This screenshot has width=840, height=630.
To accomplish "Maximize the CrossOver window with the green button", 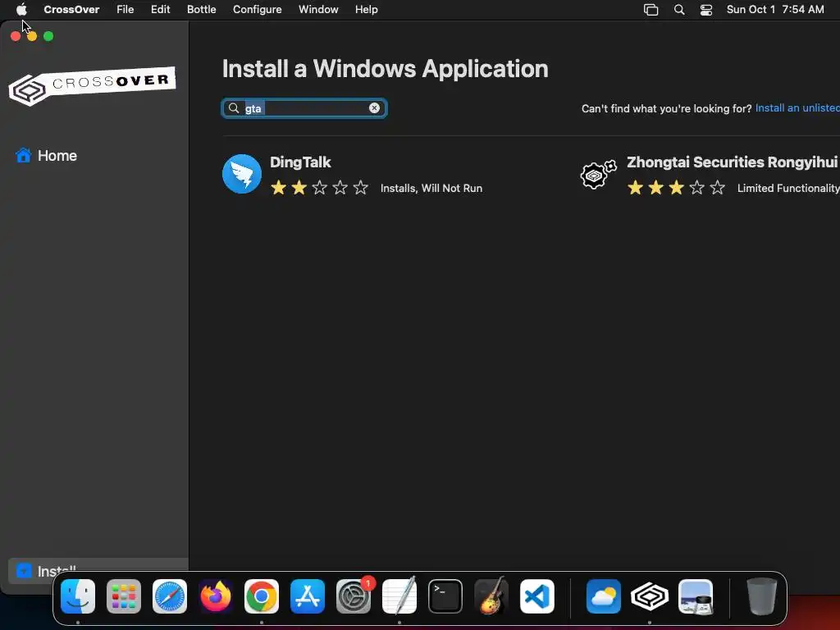I will [48, 36].
